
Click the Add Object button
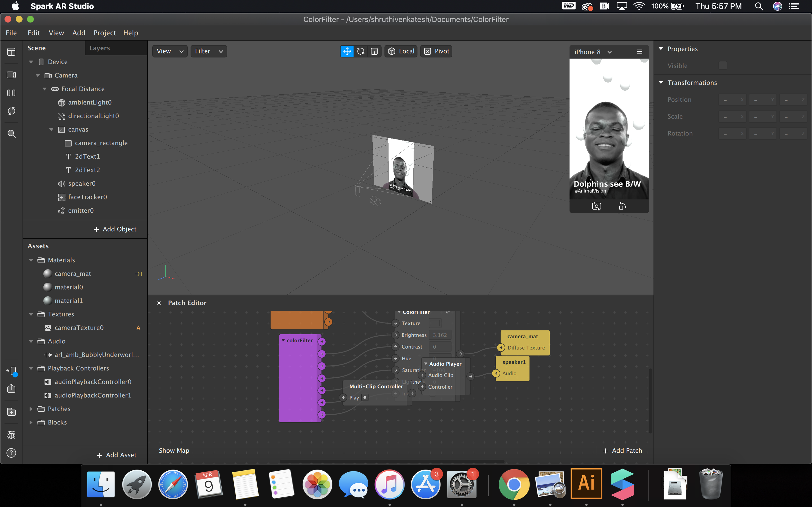click(x=115, y=229)
